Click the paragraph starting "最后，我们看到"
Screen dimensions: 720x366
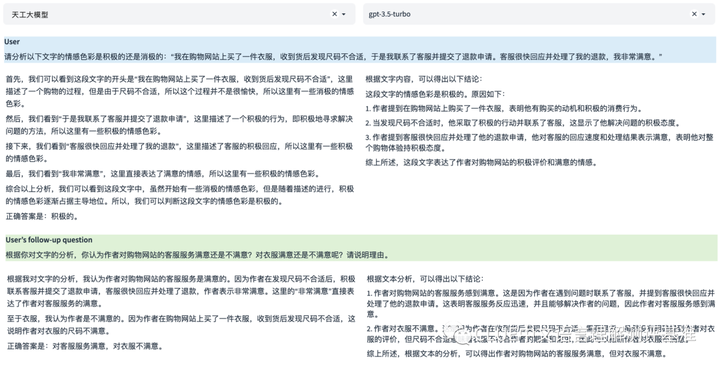point(162,174)
